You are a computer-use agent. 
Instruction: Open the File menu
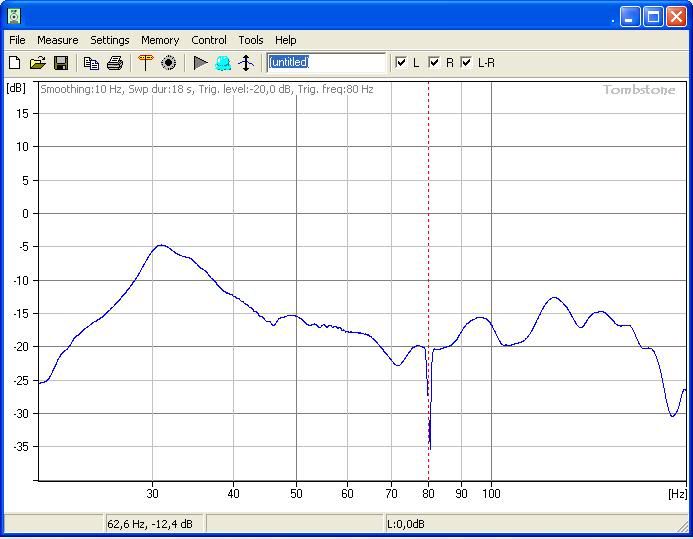(x=17, y=40)
